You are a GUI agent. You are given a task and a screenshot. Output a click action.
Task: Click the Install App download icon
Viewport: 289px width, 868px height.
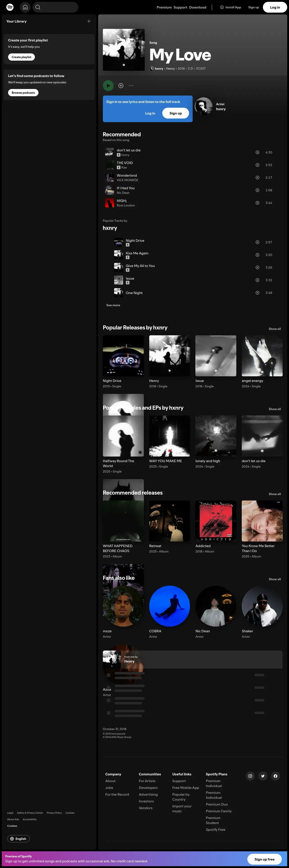click(222, 7)
